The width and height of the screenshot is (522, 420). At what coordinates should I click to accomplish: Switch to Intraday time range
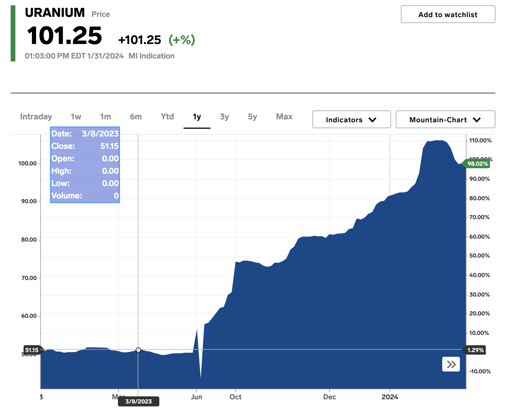36,117
